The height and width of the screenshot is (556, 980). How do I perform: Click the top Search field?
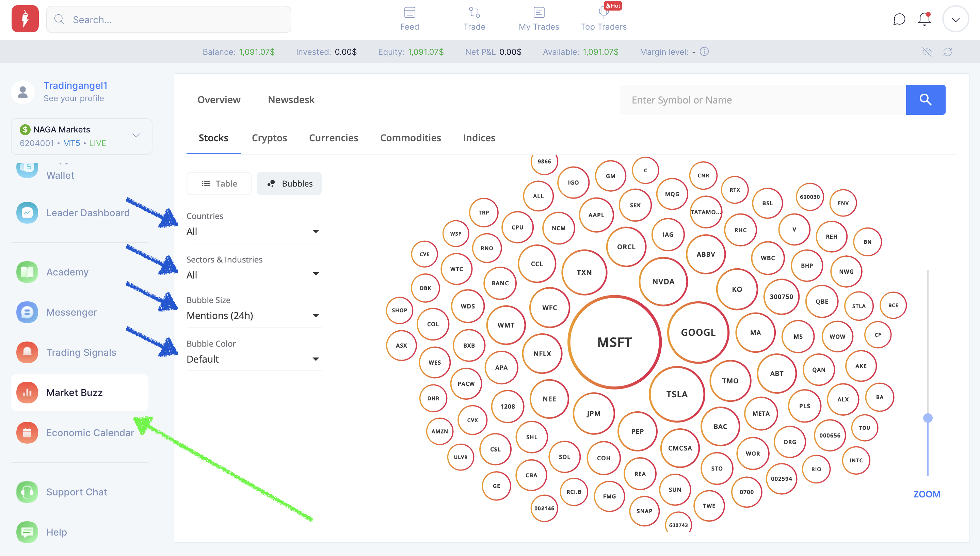[169, 19]
